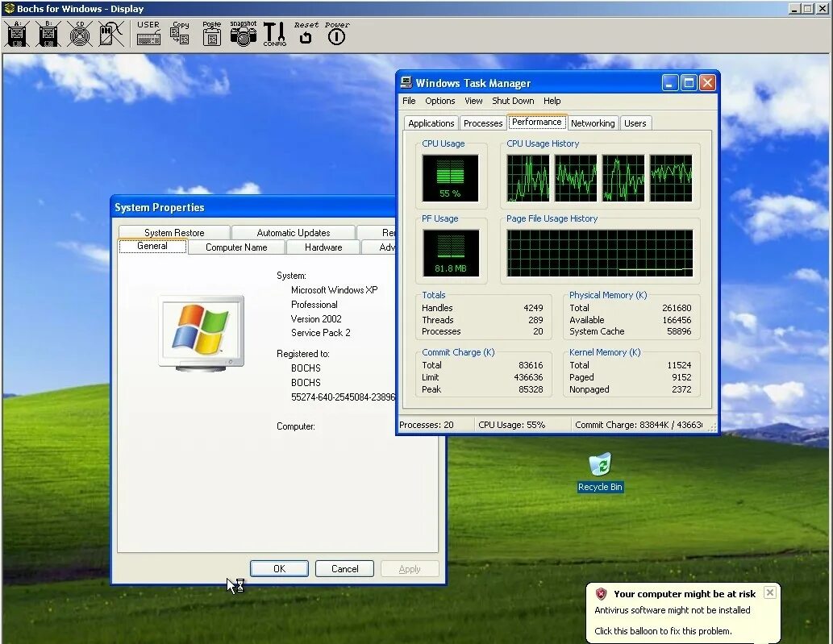
Task: Click the Paste toolbar icon in Bochs
Action: coord(211,33)
